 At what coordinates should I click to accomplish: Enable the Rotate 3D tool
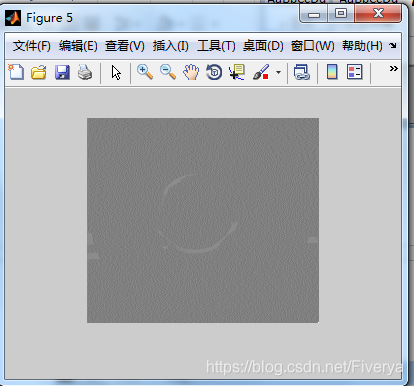[x=214, y=72]
